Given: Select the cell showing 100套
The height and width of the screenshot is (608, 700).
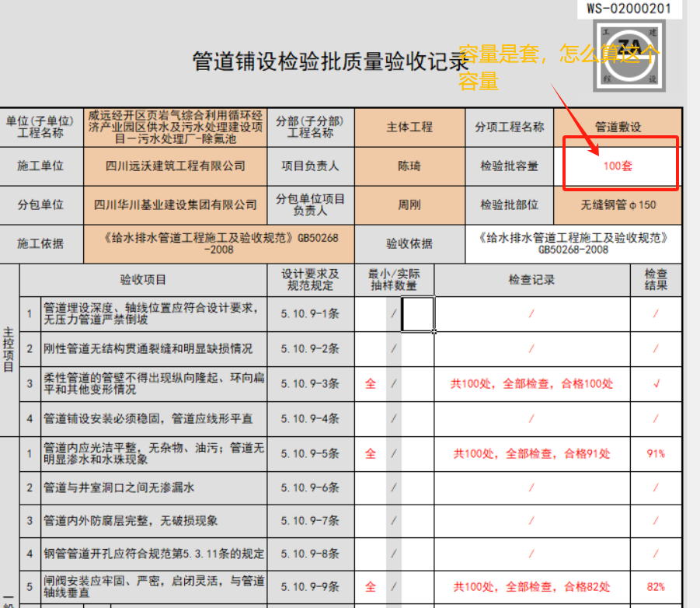Looking at the screenshot, I should pyautogui.click(x=618, y=166).
